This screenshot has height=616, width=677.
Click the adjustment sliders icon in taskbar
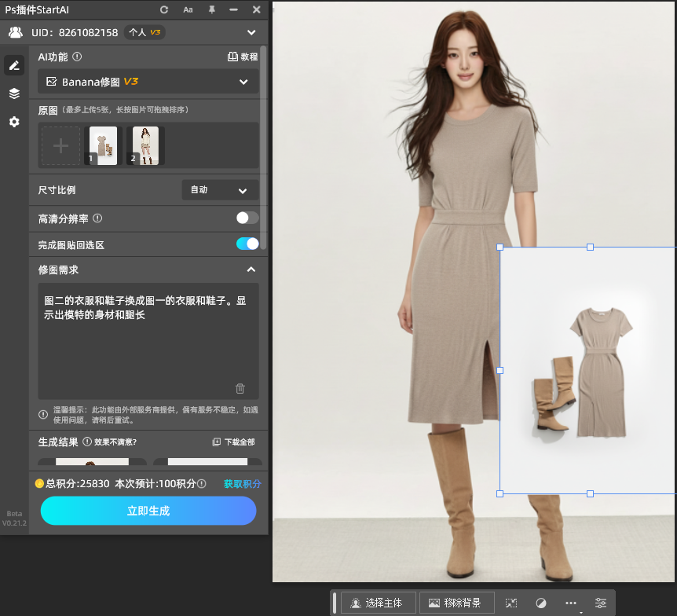(x=601, y=603)
